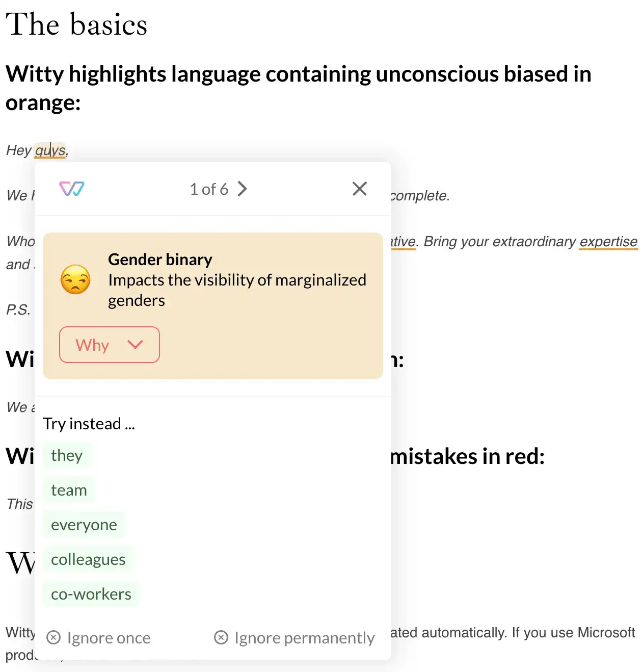Click the underlined word "expertise"
The height and width of the screenshot is (672, 643).
pyautogui.click(x=608, y=241)
